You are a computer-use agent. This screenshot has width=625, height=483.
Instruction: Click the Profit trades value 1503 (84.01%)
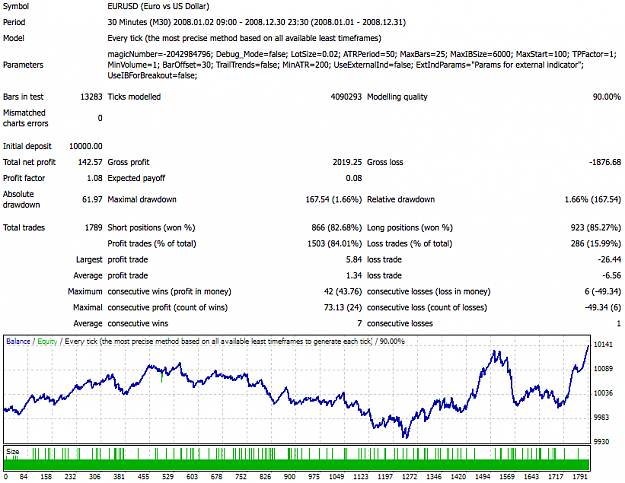[334, 243]
